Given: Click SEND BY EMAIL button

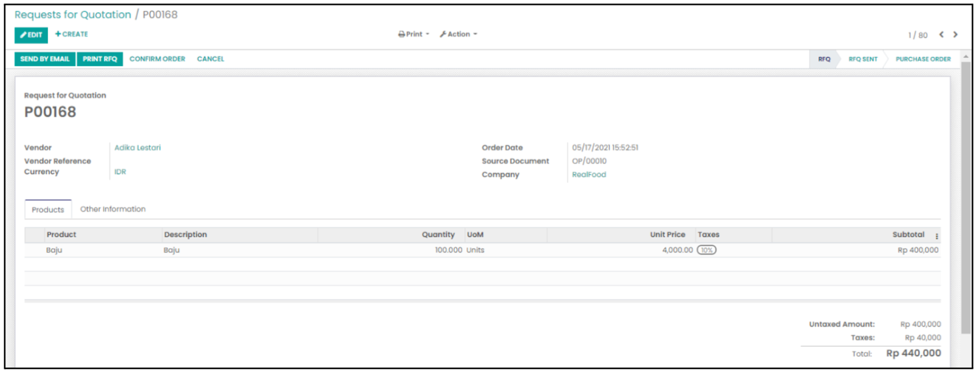Looking at the screenshot, I should tap(45, 59).
